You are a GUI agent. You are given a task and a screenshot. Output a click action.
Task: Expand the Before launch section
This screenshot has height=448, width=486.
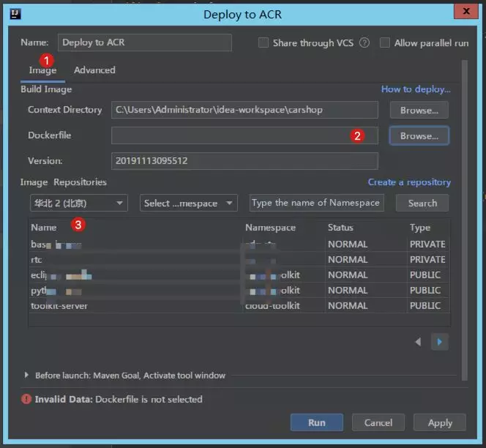pos(26,375)
